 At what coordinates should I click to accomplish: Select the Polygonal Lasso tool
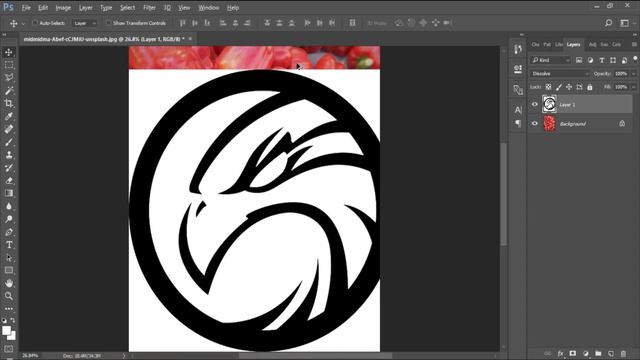9,78
